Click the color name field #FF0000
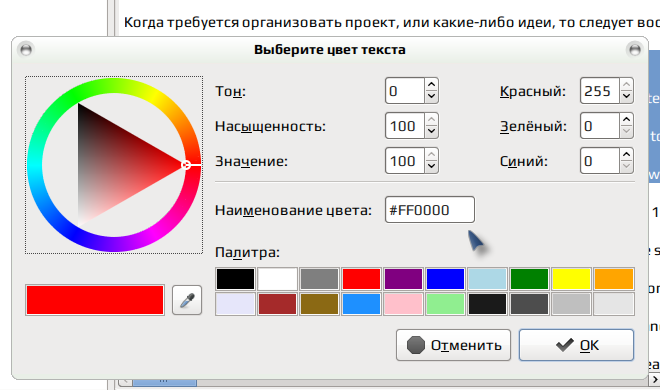The width and height of the screenshot is (660, 390). coord(430,210)
